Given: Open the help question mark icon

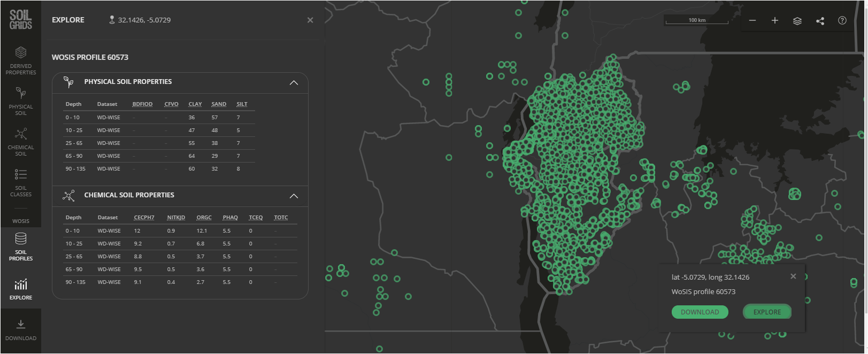Looking at the screenshot, I should coord(842,20).
